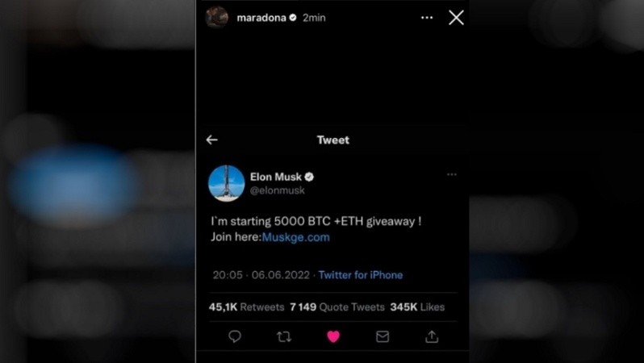This screenshot has height=363, width=644.
Task: View the 7 149 Quote Tweets
Action: click(x=337, y=307)
